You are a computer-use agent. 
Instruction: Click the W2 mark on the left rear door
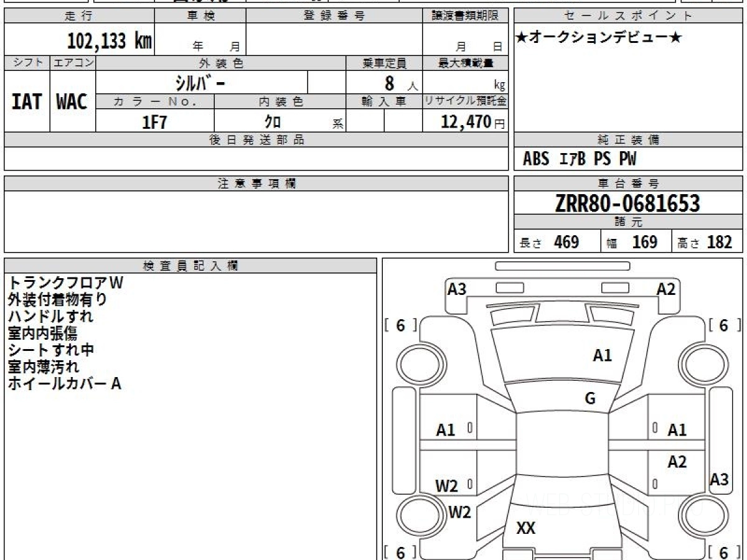click(x=446, y=487)
